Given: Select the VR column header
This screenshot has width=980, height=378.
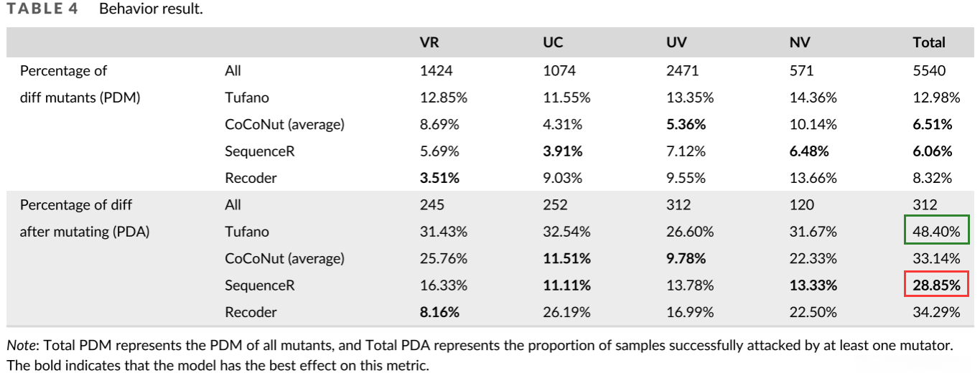Looking at the screenshot, I should point(429,43).
